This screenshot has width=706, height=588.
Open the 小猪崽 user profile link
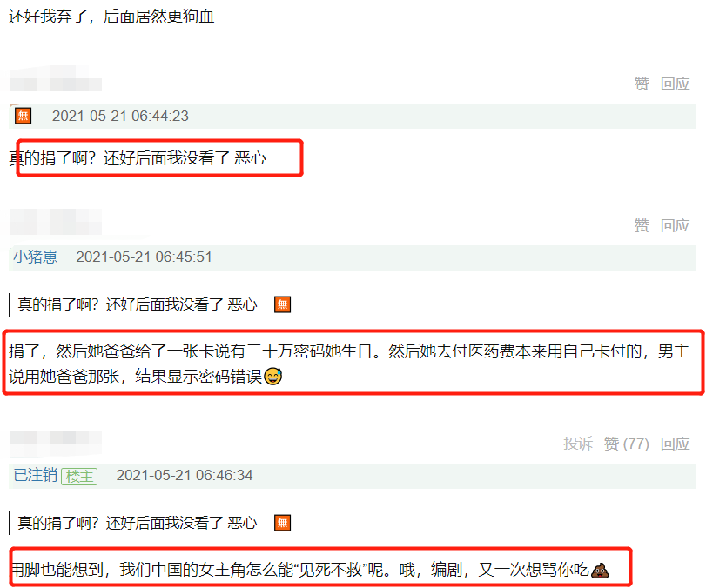(35, 257)
